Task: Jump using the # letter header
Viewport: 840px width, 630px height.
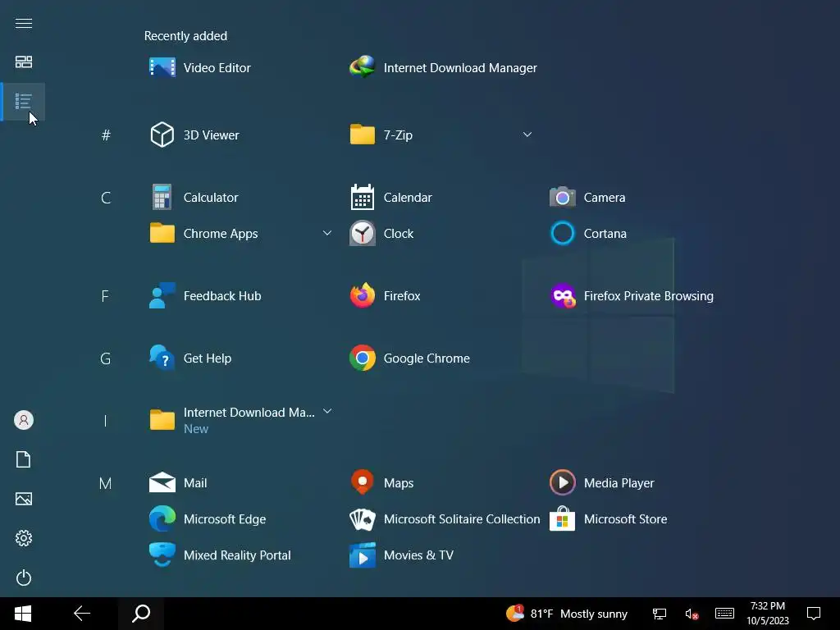Action: pos(106,135)
